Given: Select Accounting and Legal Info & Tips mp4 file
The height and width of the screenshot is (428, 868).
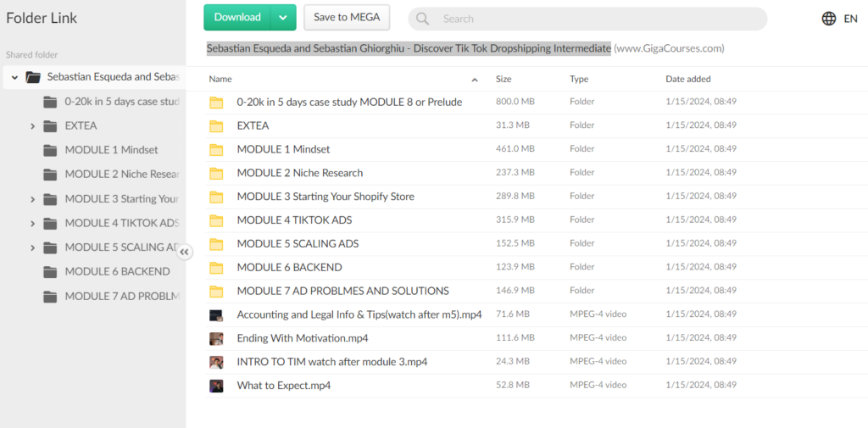Looking at the screenshot, I should pos(359,314).
